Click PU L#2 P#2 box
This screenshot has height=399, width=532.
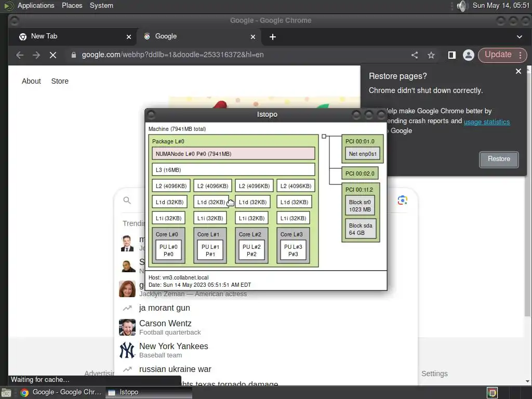coord(252,250)
